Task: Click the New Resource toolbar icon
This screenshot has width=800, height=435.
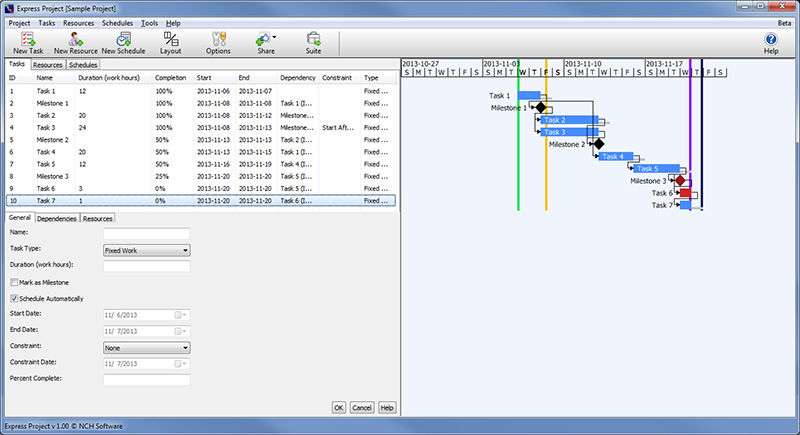Action: coord(75,41)
